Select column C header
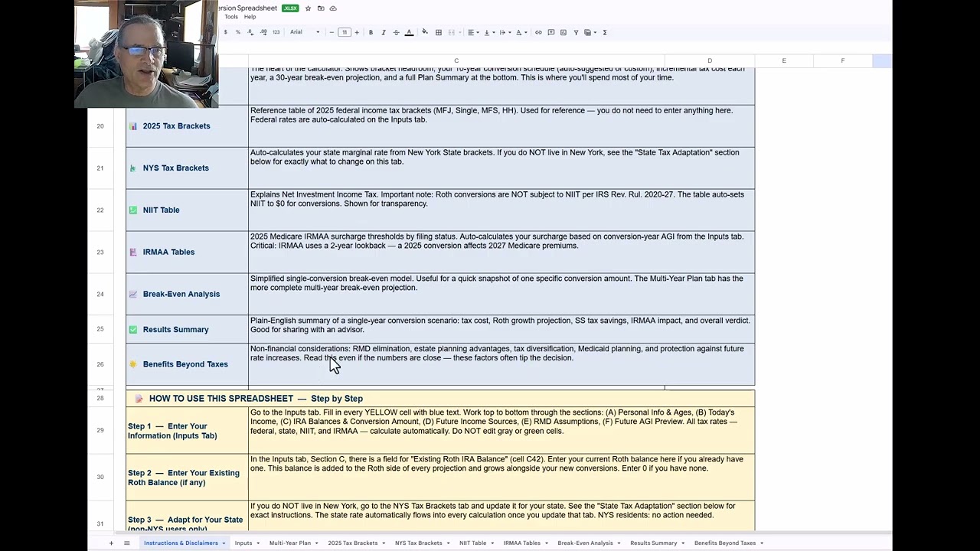This screenshot has width=980, height=551. (x=456, y=60)
